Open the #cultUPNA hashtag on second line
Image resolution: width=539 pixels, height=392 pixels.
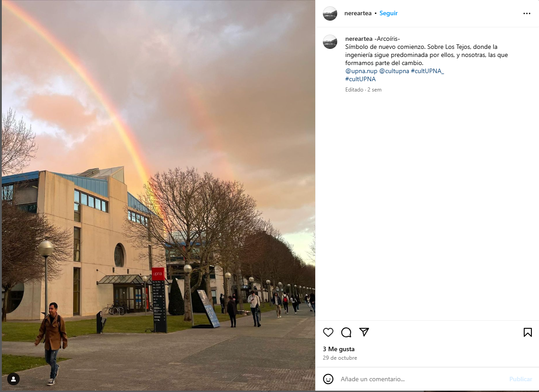pyautogui.click(x=361, y=79)
